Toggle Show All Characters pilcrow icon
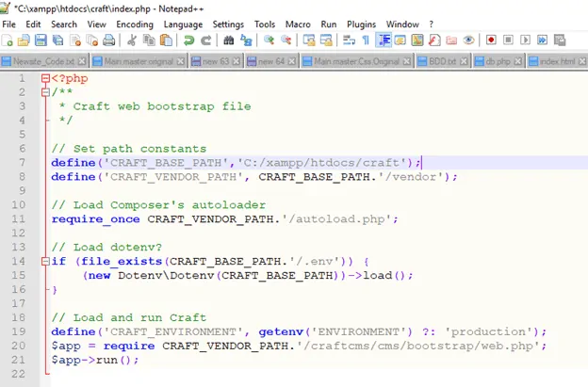This screenshot has width=588, height=387. click(366, 40)
